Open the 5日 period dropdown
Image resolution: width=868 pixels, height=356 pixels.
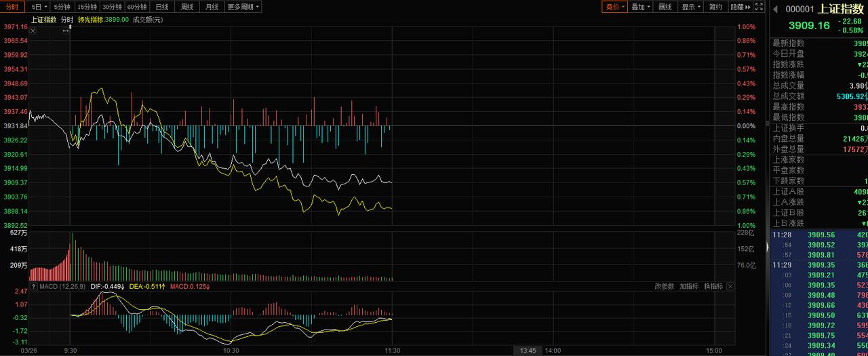(39, 7)
